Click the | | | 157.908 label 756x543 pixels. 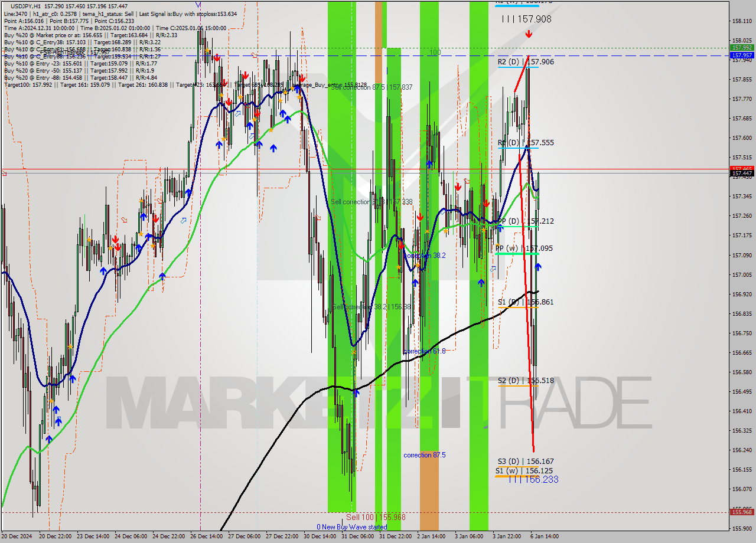[x=526, y=19]
